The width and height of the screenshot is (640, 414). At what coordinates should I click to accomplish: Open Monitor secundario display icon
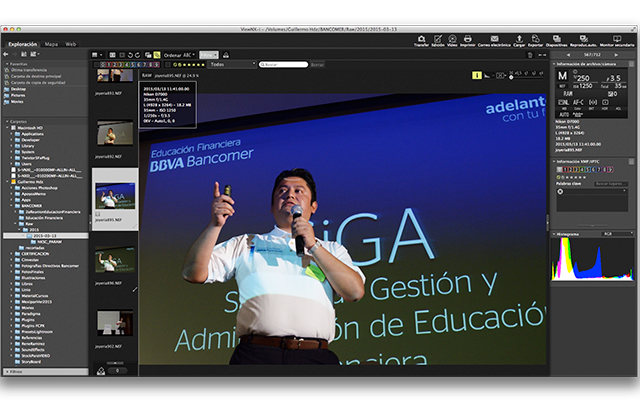point(617,40)
